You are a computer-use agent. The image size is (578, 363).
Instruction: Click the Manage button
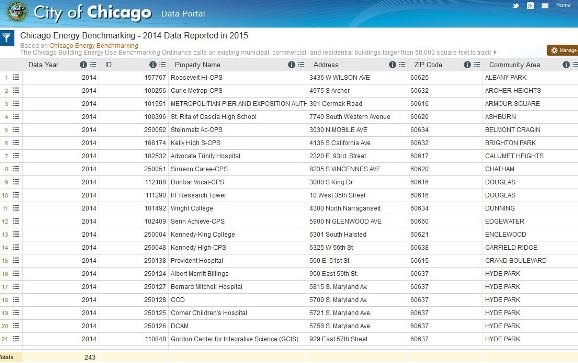coord(563,50)
